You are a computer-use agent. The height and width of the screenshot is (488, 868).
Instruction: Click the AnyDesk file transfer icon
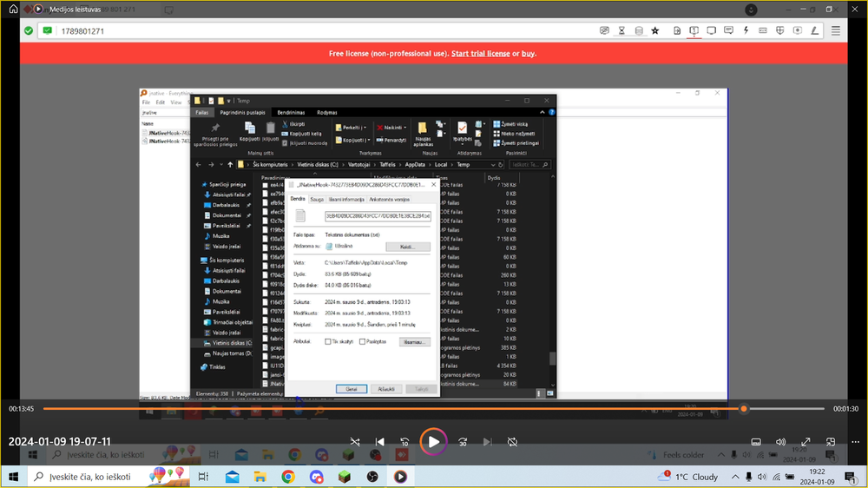click(x=677, y=31)
